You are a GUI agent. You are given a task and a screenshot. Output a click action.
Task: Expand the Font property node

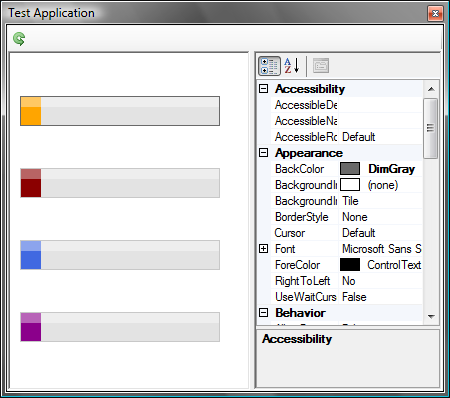pos(264,249)
